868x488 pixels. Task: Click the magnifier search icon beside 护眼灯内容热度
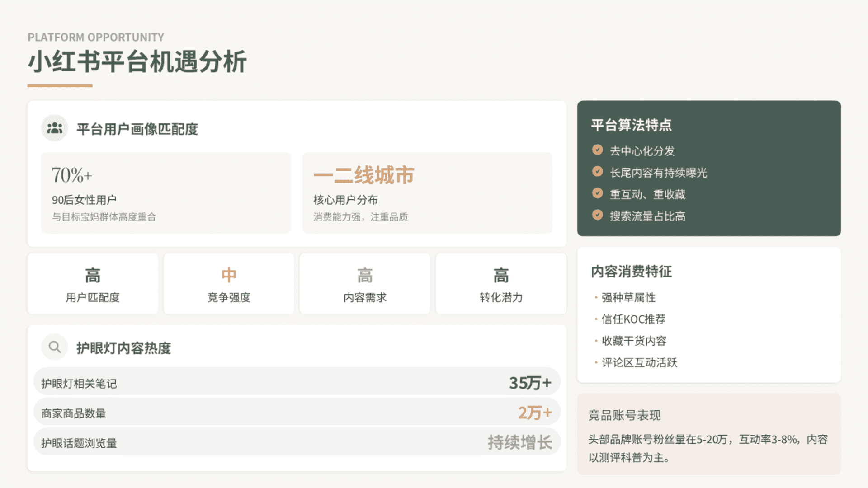[55, 347]
